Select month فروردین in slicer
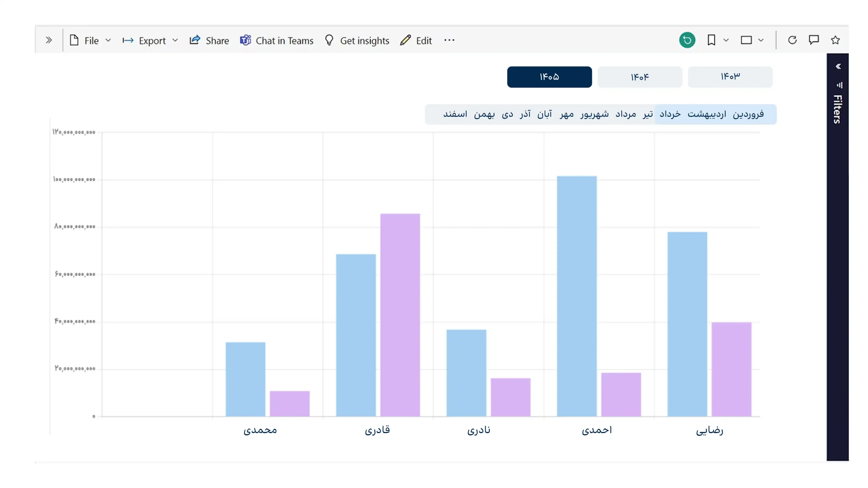Screen dimensions: 868x488 click(748, 114)
